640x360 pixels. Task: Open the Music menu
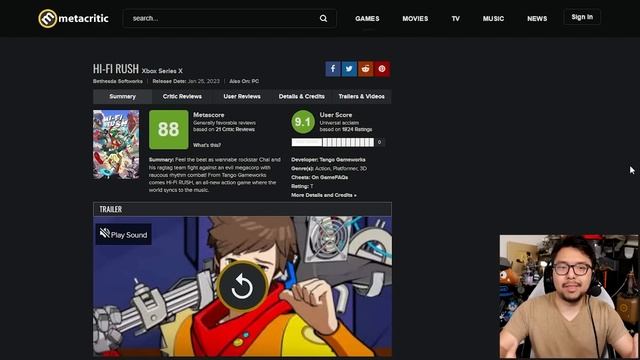(493, 18)
